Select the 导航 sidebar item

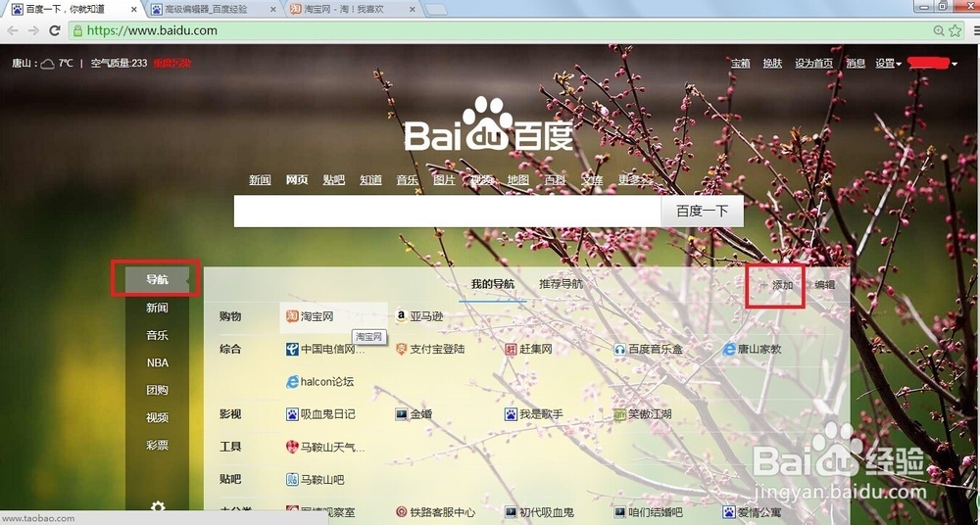(157, 279)
